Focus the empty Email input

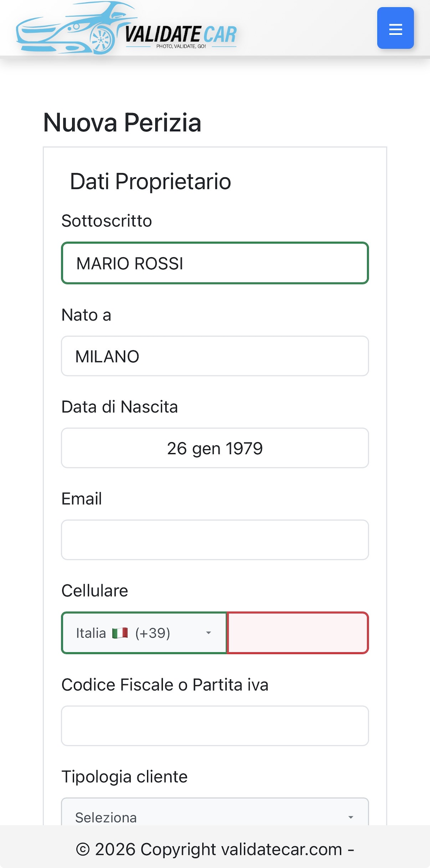(215, 539)
